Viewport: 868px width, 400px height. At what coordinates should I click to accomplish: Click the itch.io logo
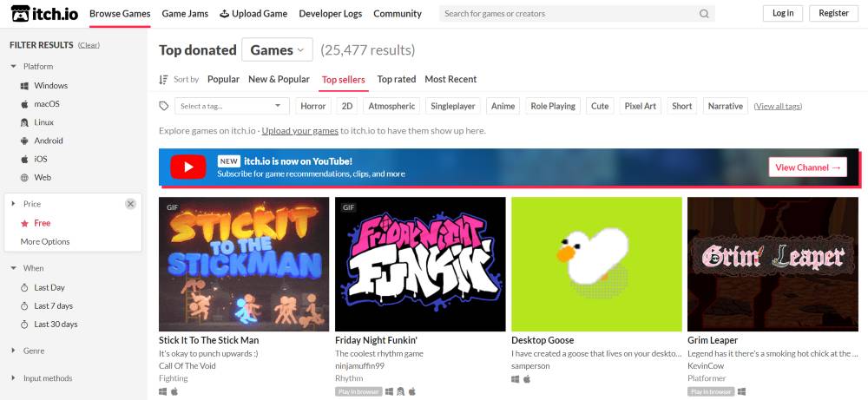coord(45,13)
